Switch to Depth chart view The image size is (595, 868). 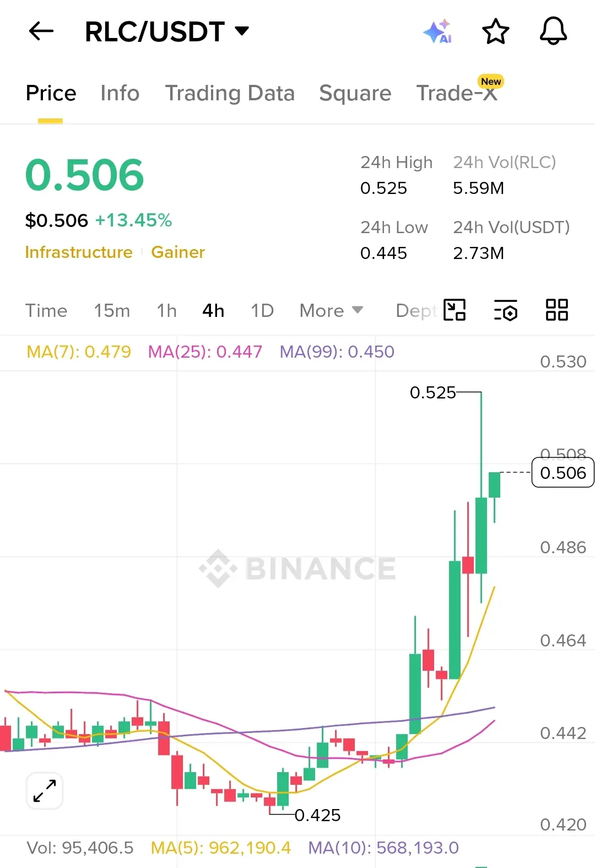point(416,310)
